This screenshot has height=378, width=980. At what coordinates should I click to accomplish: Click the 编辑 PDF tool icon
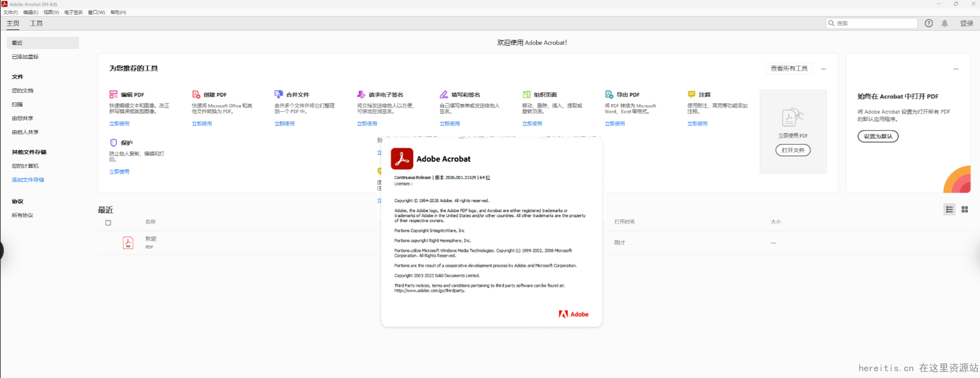[x=113, y=95]
